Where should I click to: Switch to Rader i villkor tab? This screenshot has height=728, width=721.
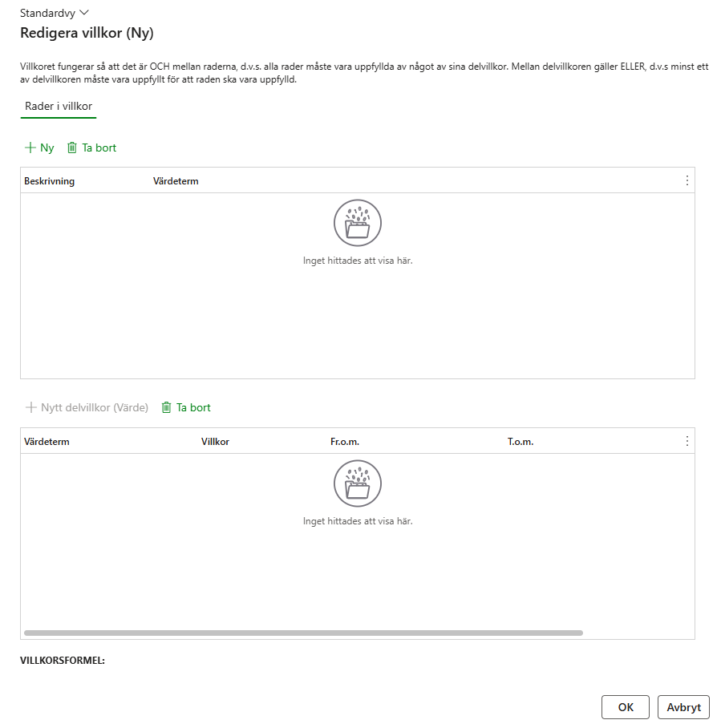click(x=59, y=107)
